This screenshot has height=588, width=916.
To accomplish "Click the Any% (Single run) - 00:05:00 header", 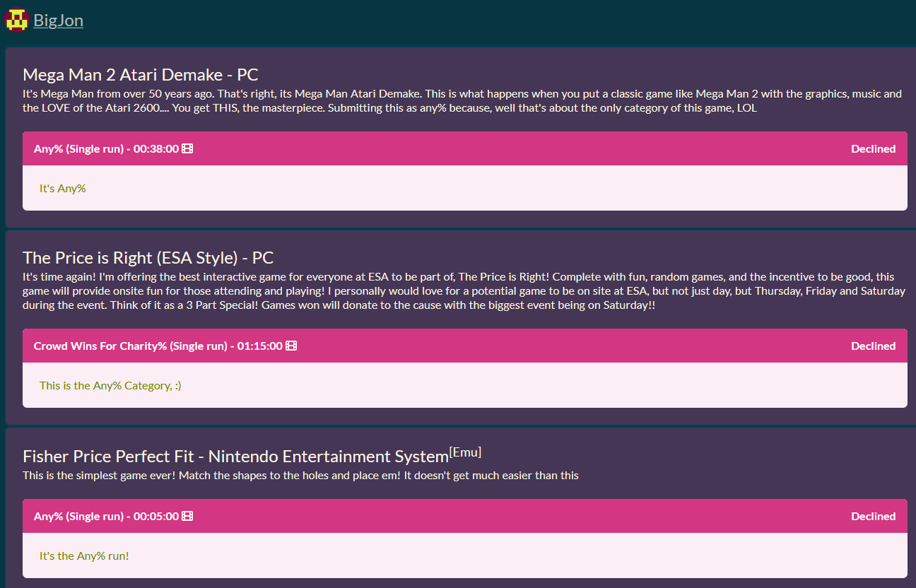I will point(465,516).
